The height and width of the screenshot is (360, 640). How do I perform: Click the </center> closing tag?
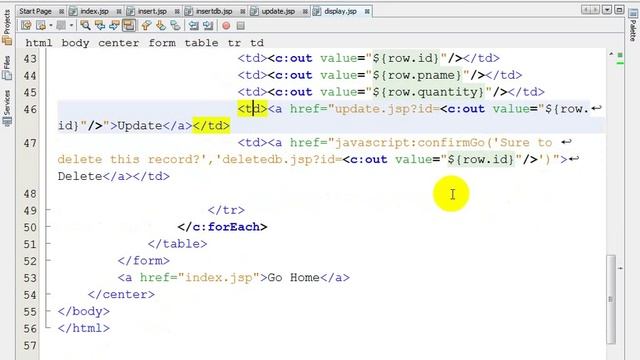pos(121,295)
